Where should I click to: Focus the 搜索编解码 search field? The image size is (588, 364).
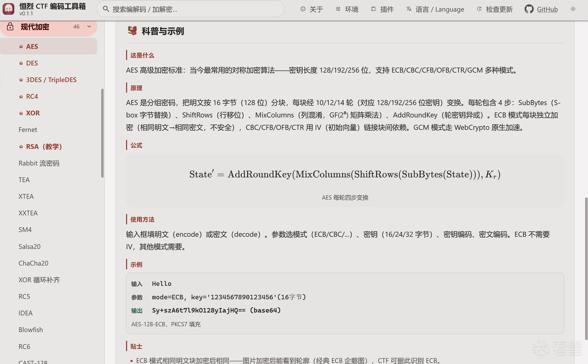pos(190,9)
